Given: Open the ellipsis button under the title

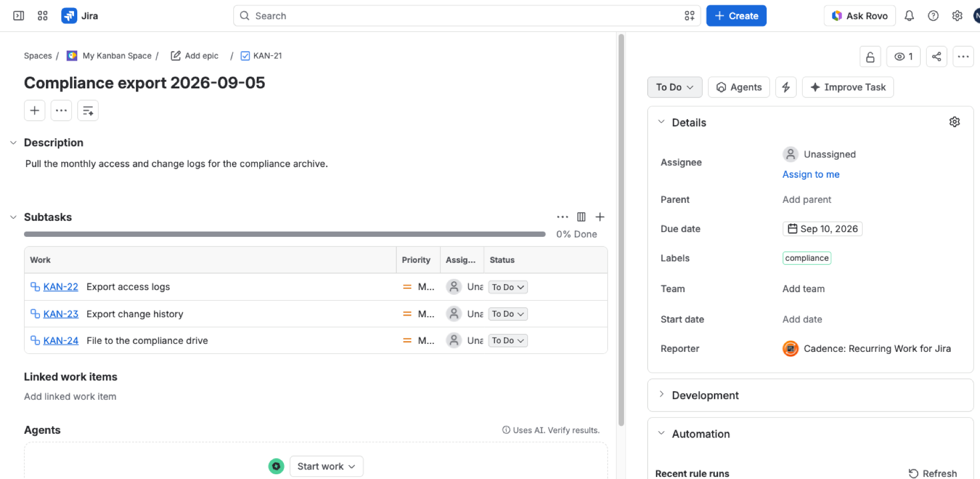Looking at the screenshot, I should 61,111.
